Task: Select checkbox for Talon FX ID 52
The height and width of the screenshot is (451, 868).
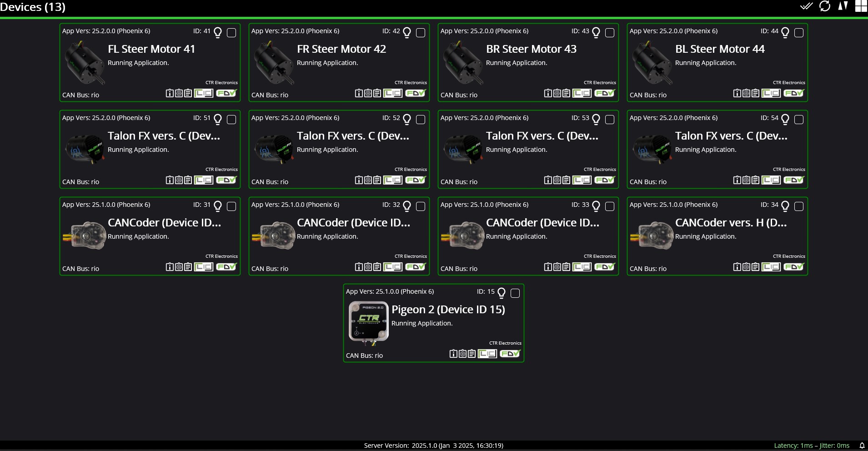Action: tap(421, 120)
